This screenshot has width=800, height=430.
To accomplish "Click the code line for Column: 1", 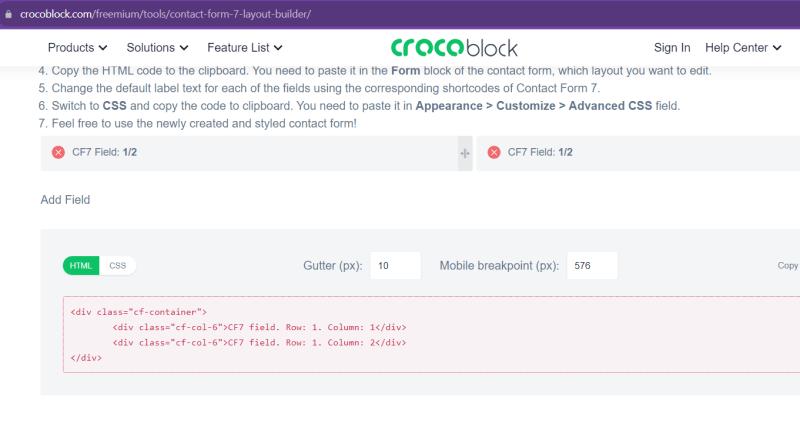I will pos(259,327).
